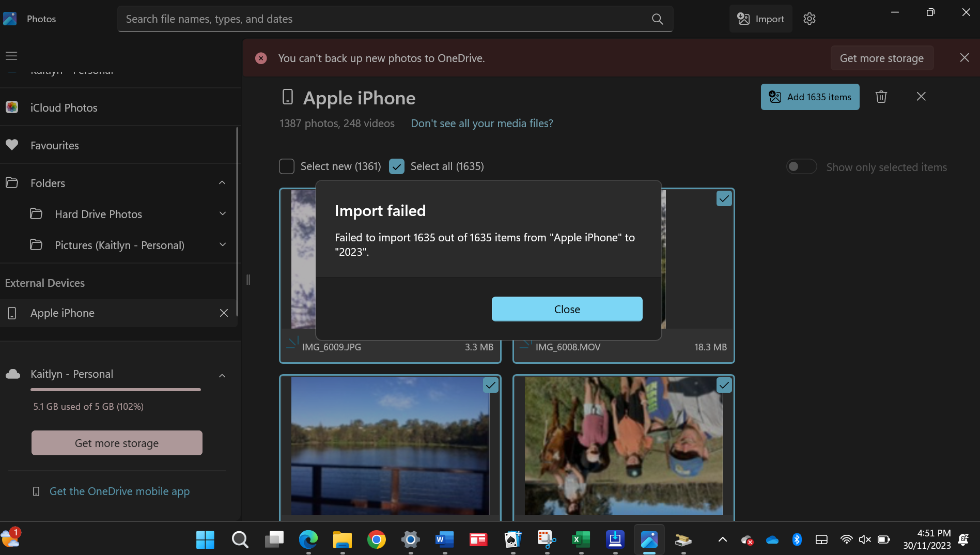Screen dimensions: 980x555
Task: Click the sidebar vertical scrollbar
Action: pyautogui.click(x=237, y=222)
